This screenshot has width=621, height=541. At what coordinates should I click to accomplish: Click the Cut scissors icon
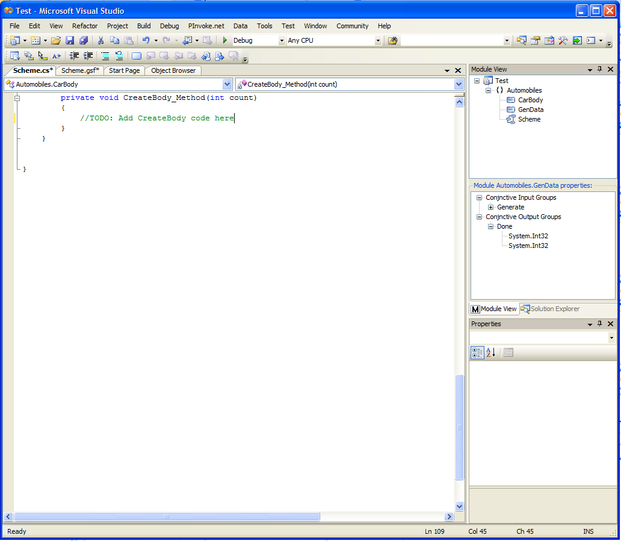101,41
